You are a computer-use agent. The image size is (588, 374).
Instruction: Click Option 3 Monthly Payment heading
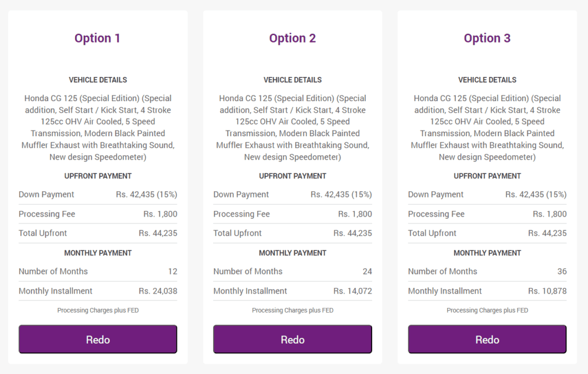[x=487, y=253]
